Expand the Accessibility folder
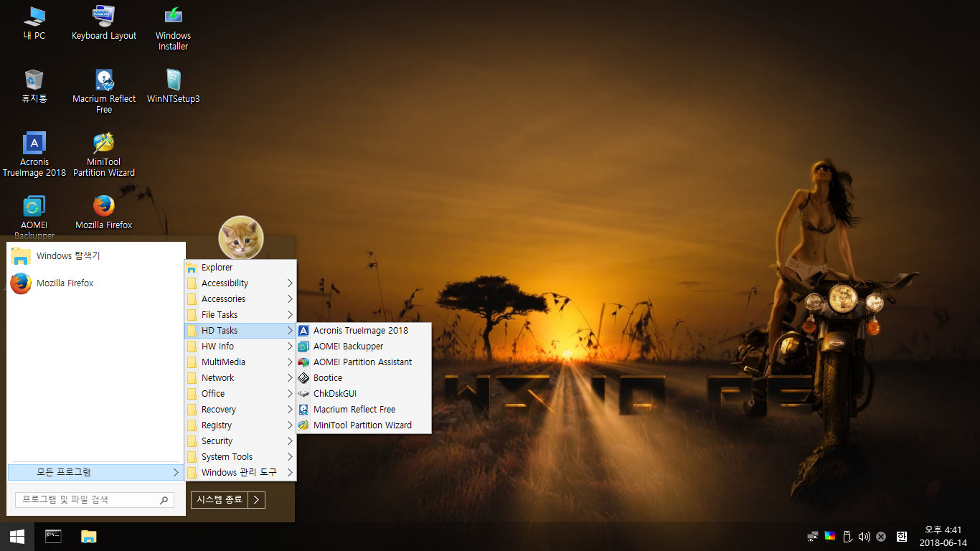The image size is (980, 551). pos(240,283)
